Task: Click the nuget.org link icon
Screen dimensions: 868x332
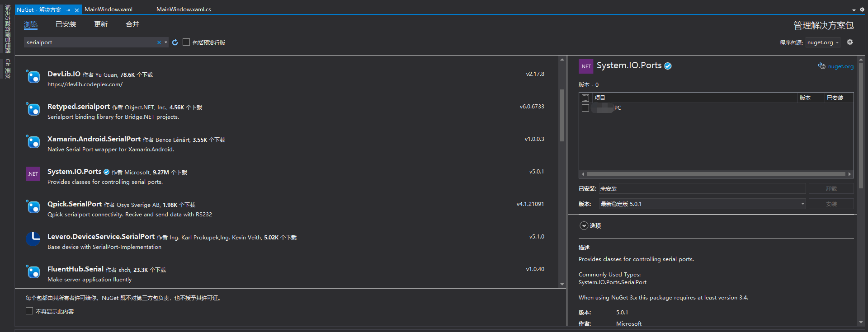Action: [821, 66]
